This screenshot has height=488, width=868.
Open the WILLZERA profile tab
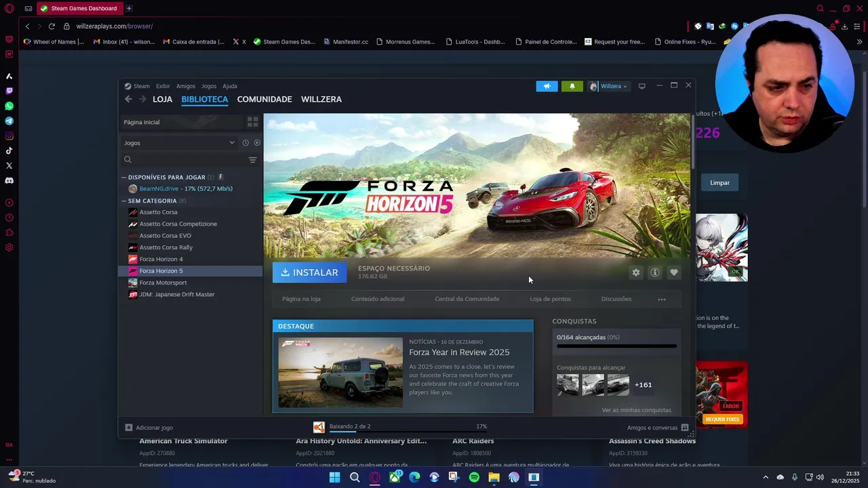[321, 99]
